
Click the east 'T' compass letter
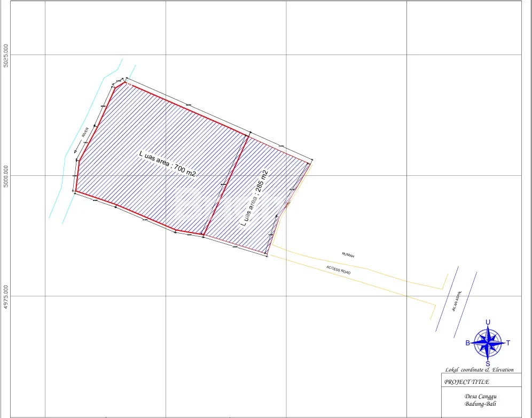[508, 343]
